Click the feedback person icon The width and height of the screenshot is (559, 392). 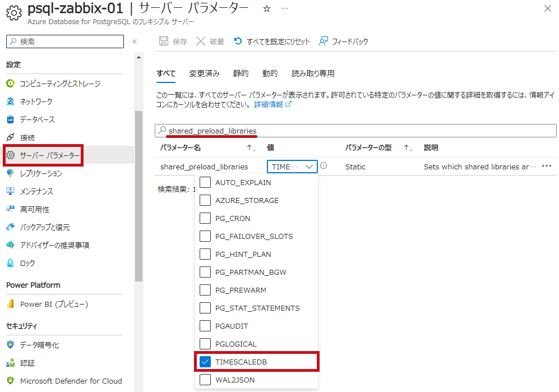pos(324,41)
